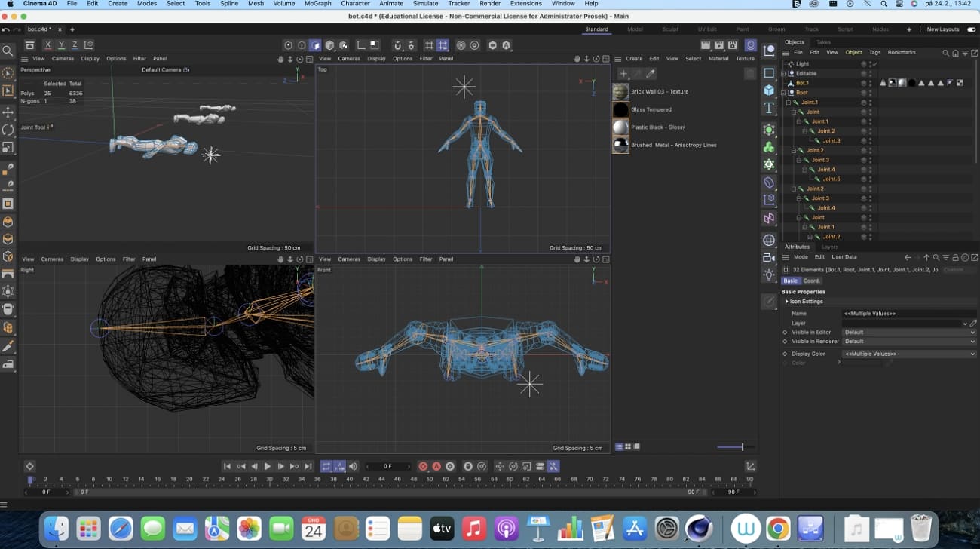
Task: Switch to the Coord. tab
Action: click(x=812, y=281)
